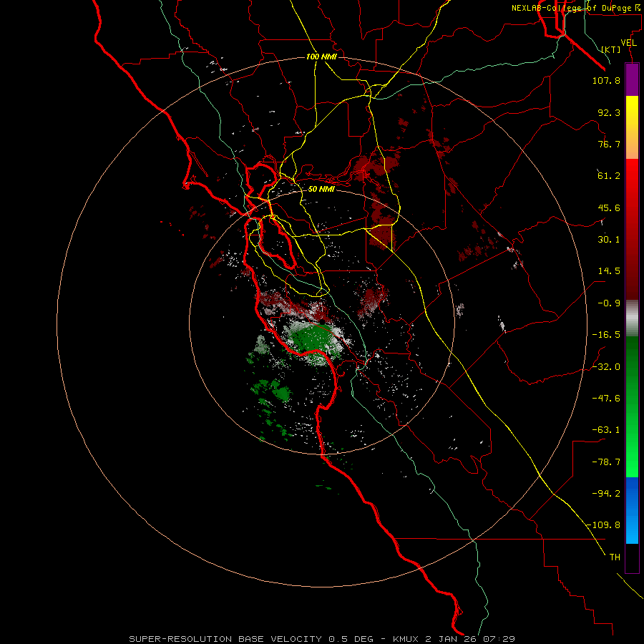Click the 100 NMI range ring label
Screen dimensions: 644x644
(x=321, y=57)
